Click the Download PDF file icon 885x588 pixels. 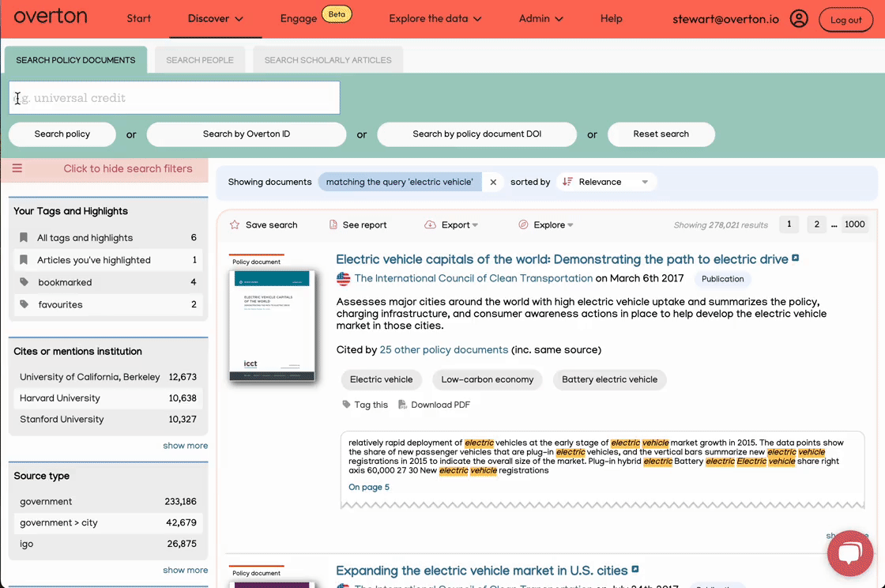(x=403, y=405)
